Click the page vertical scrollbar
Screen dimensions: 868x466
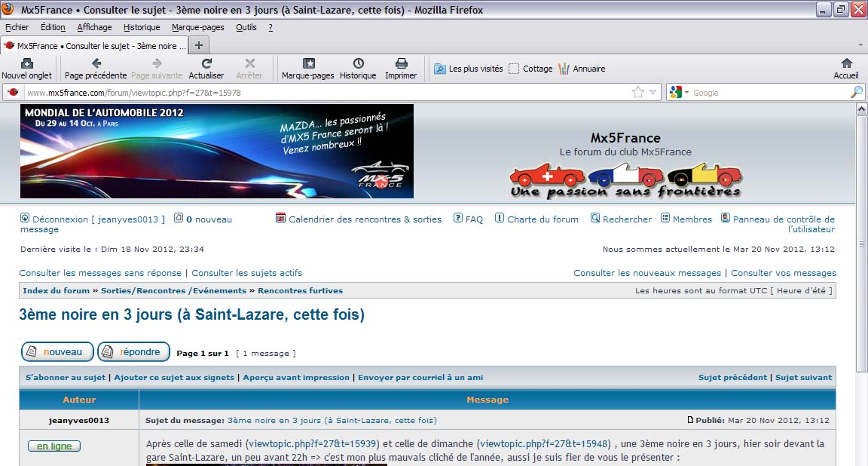point(861,244)
